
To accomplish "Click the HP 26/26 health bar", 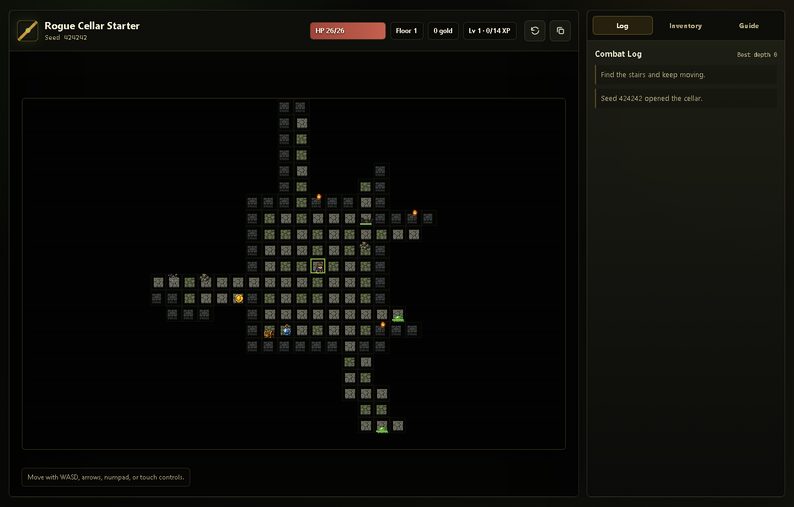I will (x=348, y=31).
